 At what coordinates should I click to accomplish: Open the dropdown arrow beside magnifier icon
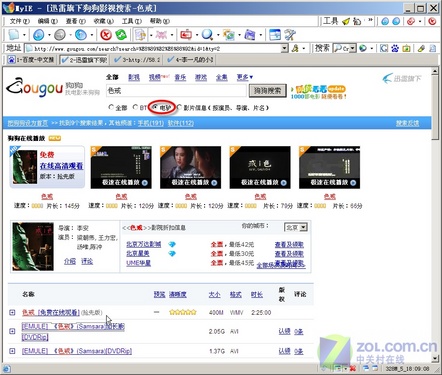(x=218, y=35)
